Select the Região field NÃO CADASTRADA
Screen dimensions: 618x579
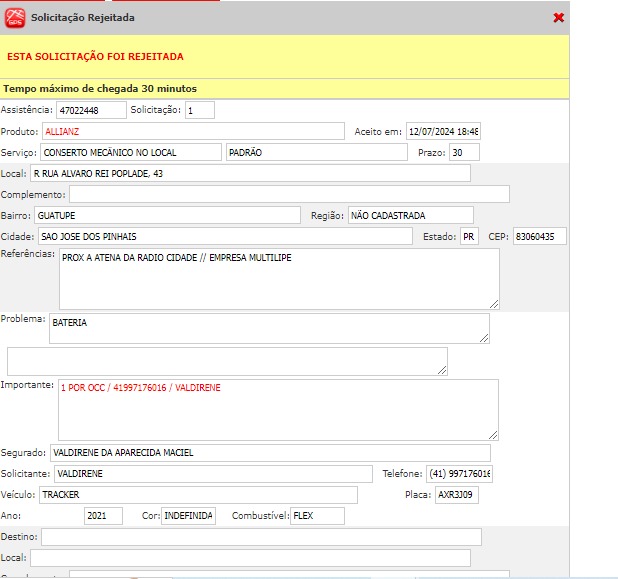coord(410,215)
